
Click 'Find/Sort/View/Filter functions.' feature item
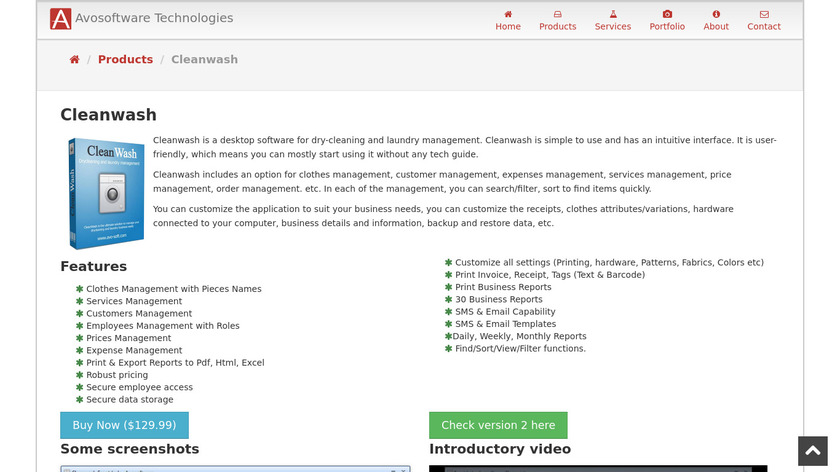pos(521,349)
